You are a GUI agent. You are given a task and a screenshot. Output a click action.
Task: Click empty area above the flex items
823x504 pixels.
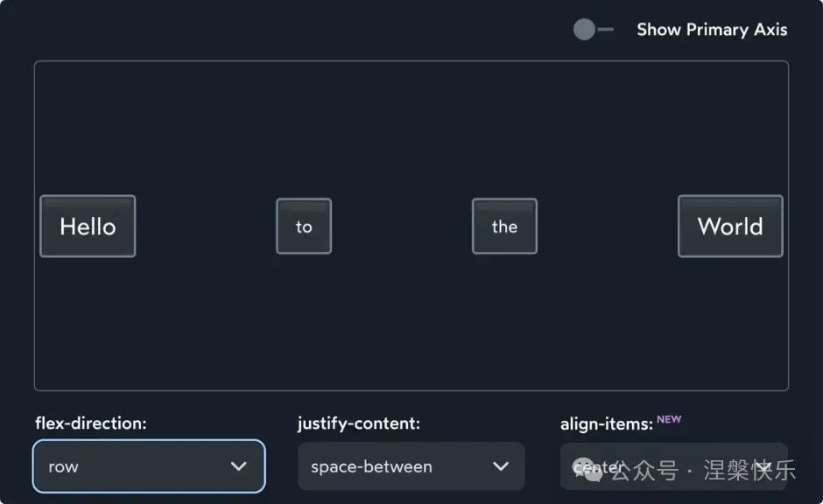pos(411,126)
